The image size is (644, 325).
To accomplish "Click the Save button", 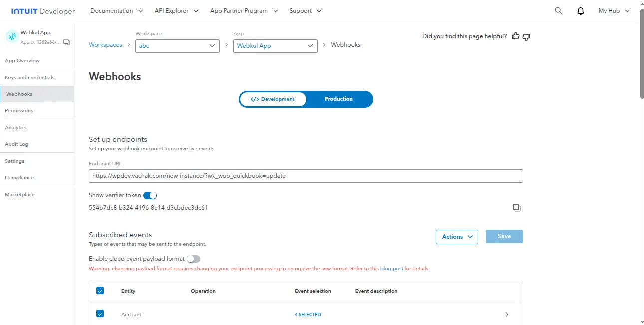I will coord(504,237).
